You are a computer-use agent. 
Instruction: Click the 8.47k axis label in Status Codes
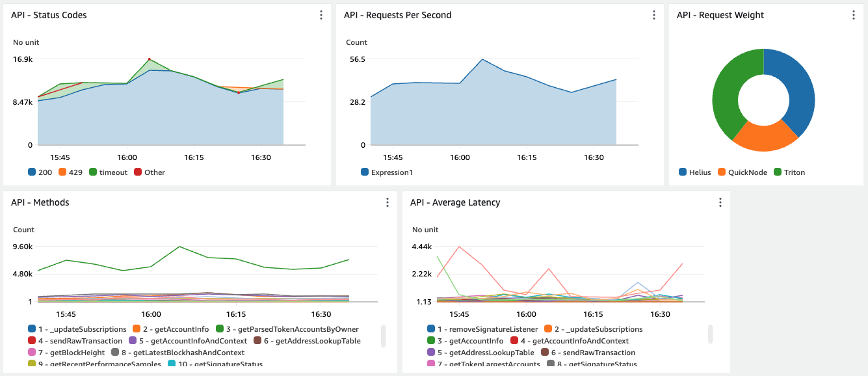tap(21, 102)
